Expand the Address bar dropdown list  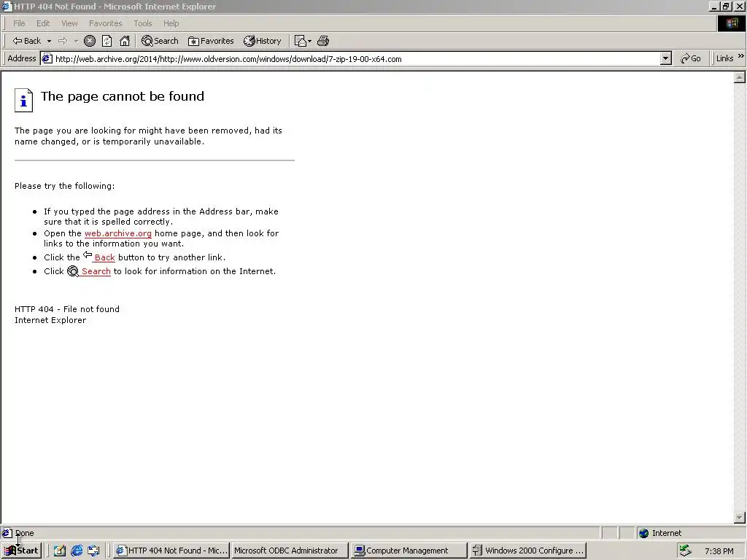[666, 59]
